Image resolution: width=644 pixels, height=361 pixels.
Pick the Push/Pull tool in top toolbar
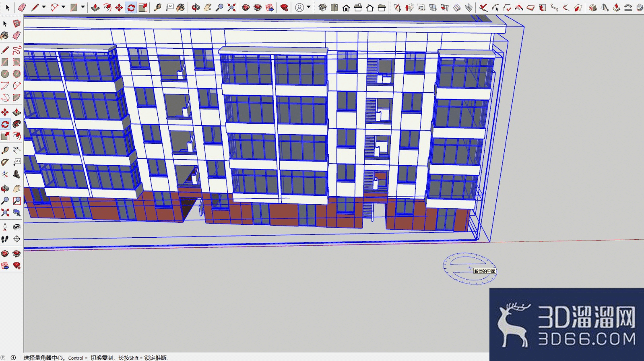click(x=95, y=7)
